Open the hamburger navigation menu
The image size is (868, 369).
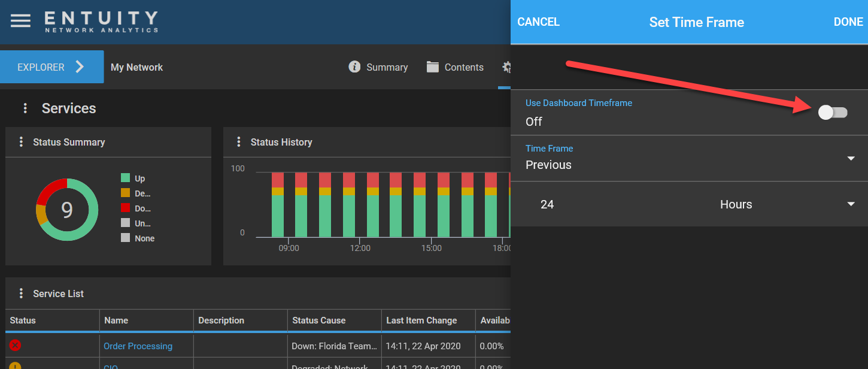[x=20, y=20]
